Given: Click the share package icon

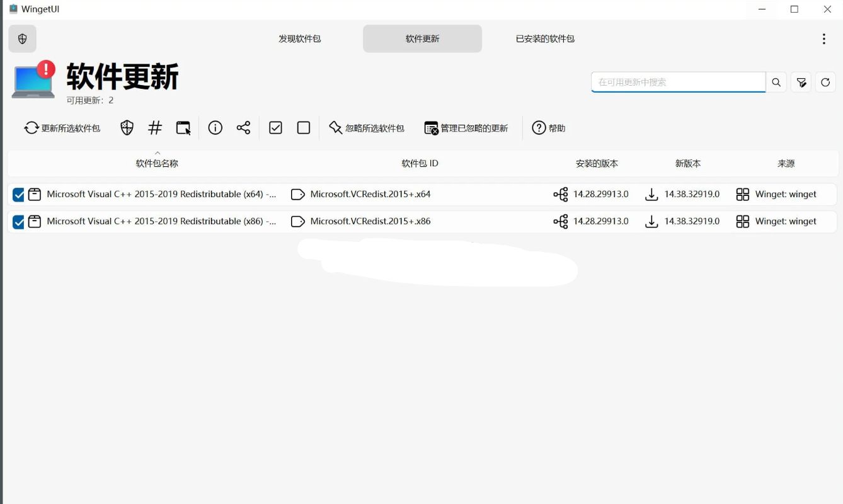Looking at the screenshot, I should pos(244,127).
